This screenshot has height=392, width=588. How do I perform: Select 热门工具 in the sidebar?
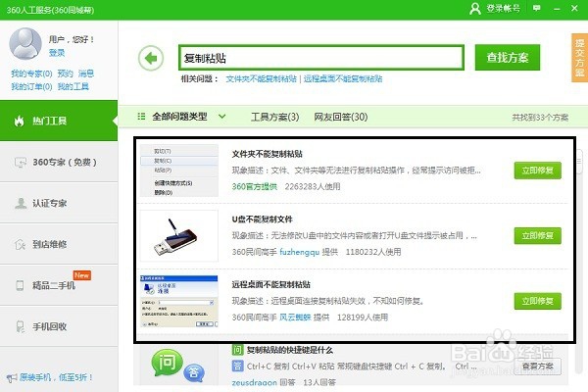pos(59,121)
